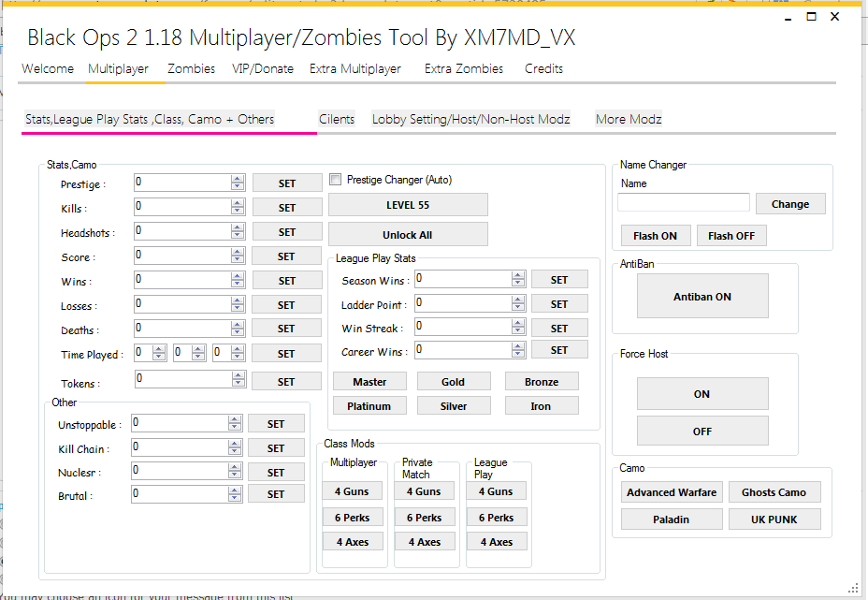Image resolution: width=868 pixels, height=600 pixels.
Task: Set league rank to Bronze
Action: pos(542,382)
